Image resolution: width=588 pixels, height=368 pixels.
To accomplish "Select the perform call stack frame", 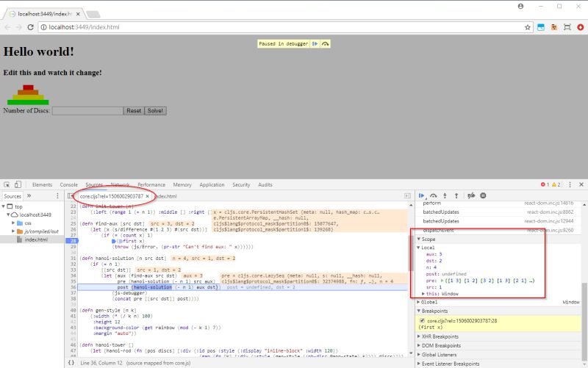I will tap(498, 203).
